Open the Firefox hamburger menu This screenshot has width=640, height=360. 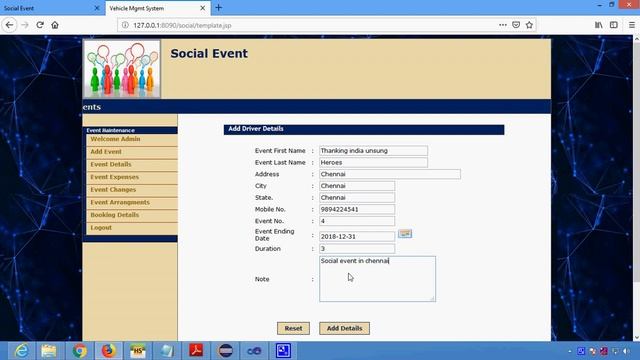pos(631,25)
